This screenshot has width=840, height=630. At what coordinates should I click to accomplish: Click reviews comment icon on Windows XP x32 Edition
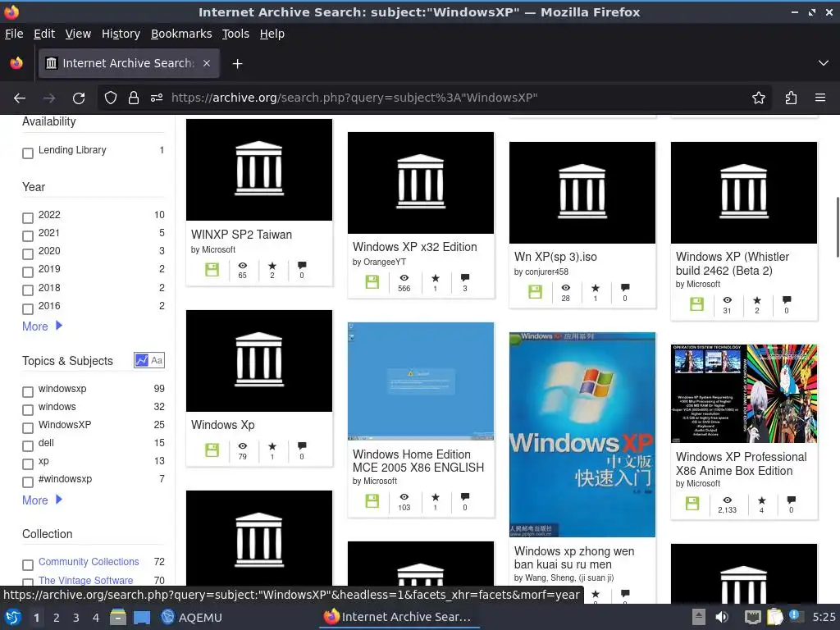coord(465,277)
